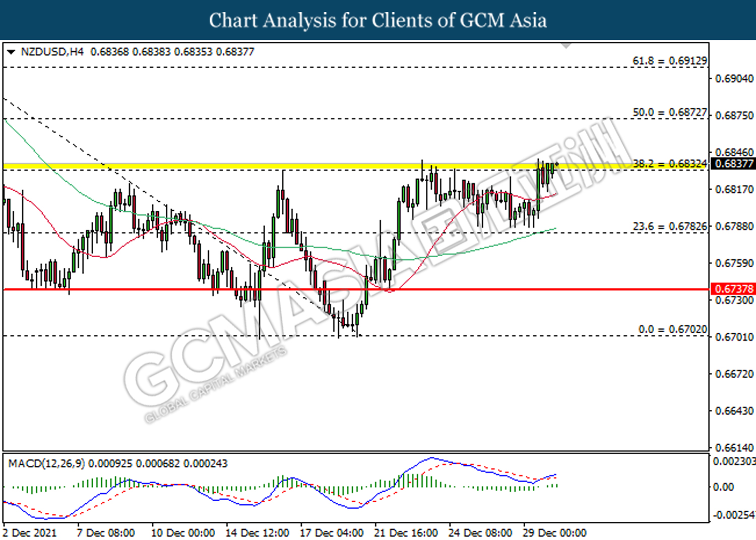The image size is (756, 540).
Task: Open the chart menu arrow beside NZDUSD,H4
Action: (11, 52)
